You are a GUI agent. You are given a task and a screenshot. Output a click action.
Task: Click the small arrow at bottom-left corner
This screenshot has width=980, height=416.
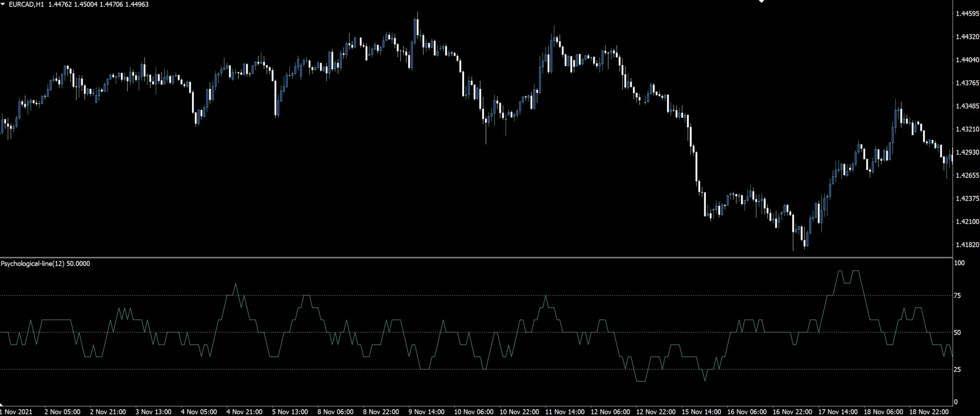2,405
